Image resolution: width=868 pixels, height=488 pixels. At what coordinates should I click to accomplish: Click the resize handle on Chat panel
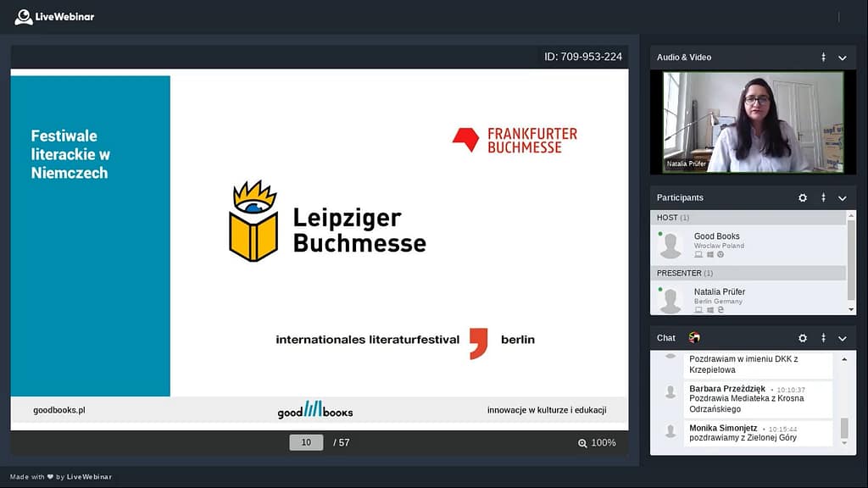(x=823, y=338)
